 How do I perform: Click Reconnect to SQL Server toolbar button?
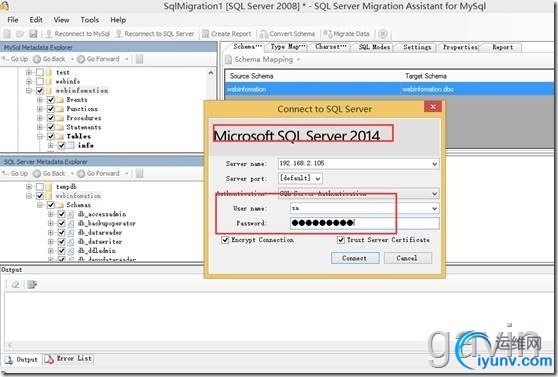click(155, 34)
